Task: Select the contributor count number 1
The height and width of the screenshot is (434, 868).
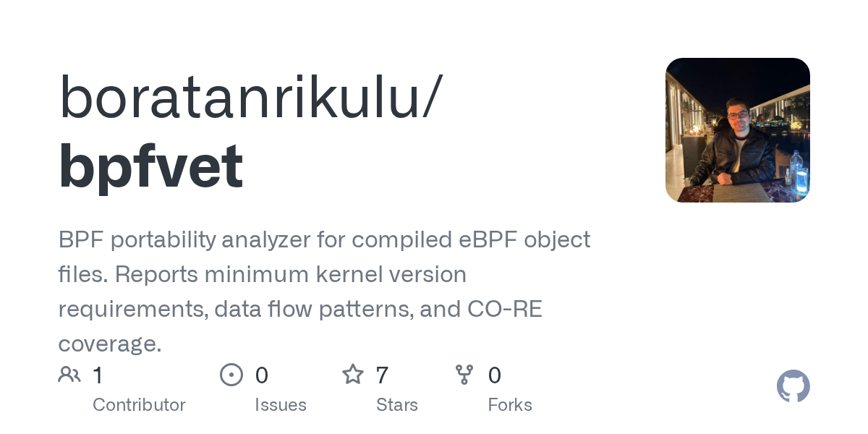Action: point(98,375)
